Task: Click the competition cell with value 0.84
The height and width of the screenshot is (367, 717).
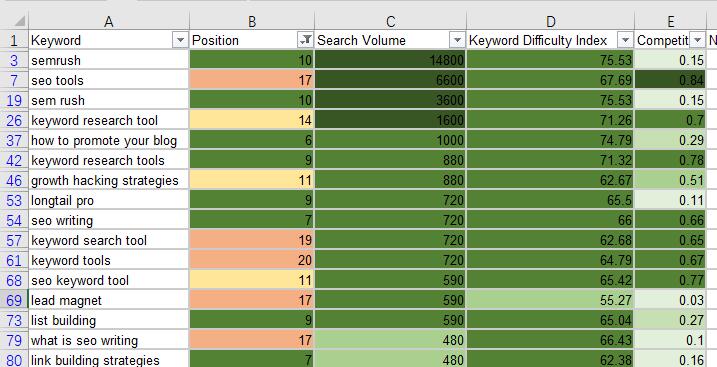Action: [670, 80]
